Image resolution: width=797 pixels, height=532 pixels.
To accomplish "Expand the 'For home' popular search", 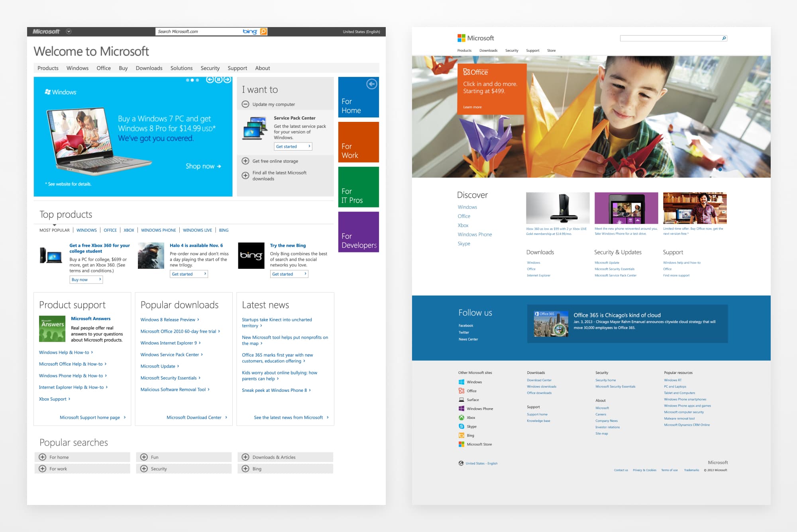I will tap(43, 457).
